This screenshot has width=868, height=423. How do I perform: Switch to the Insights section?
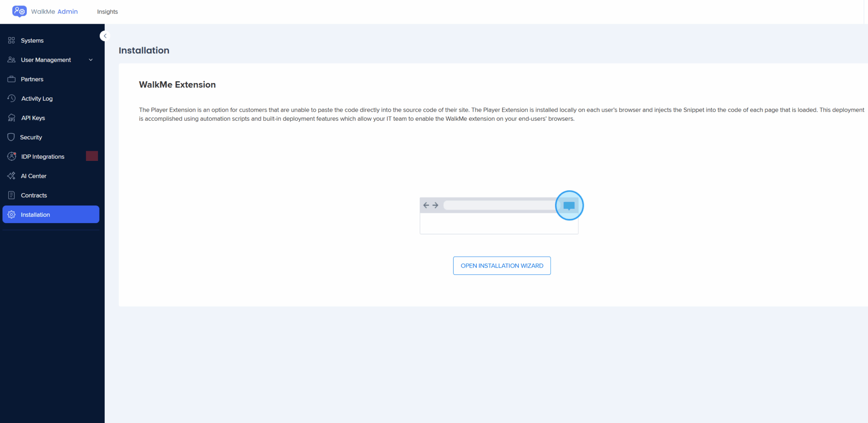pos(107,11)
